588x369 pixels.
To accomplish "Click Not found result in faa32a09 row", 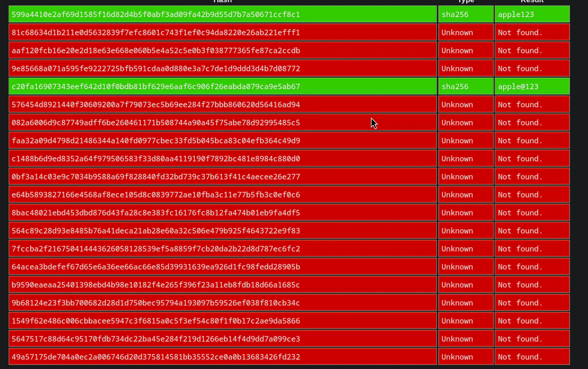I will 532,140.
